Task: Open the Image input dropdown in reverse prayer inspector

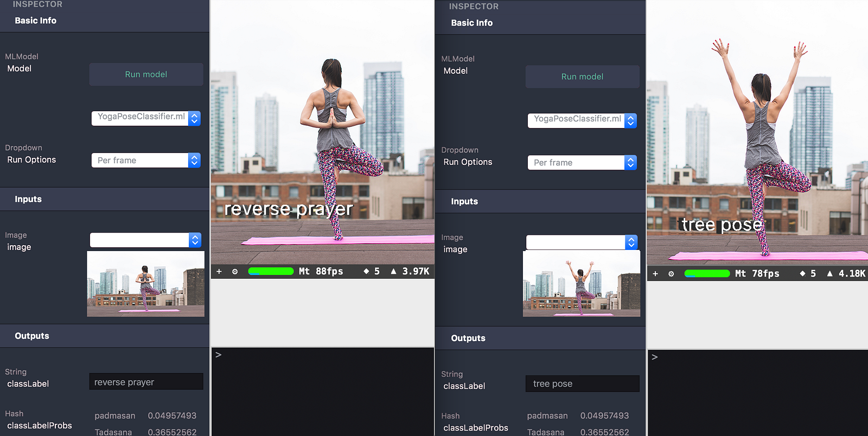Action: 145,240
